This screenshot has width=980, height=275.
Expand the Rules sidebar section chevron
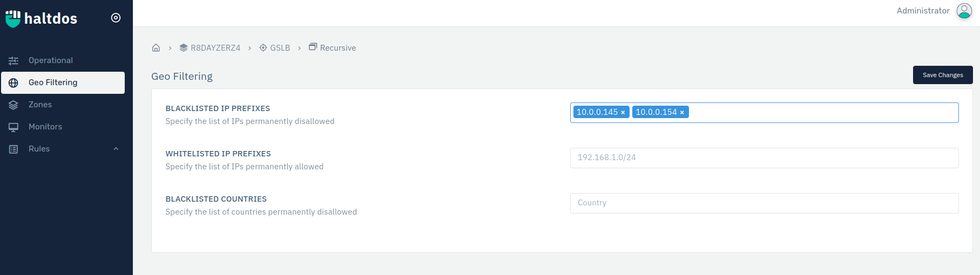tap(116, 149)
